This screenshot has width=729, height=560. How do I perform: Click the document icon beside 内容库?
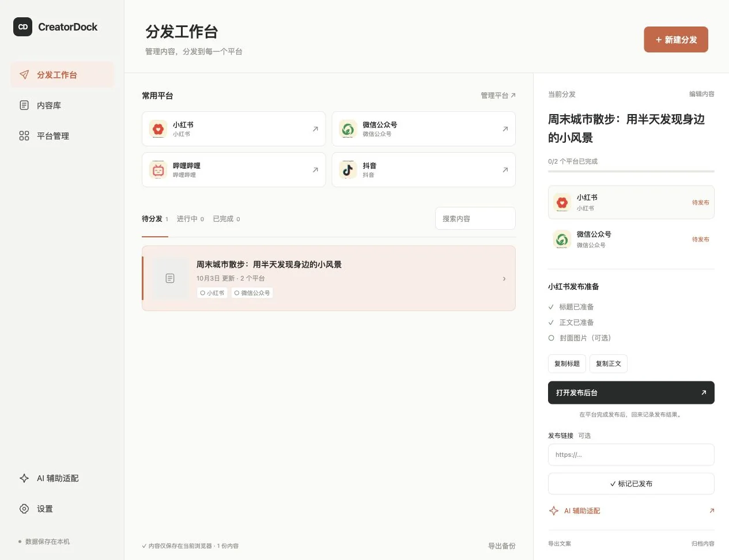[24, 105]
